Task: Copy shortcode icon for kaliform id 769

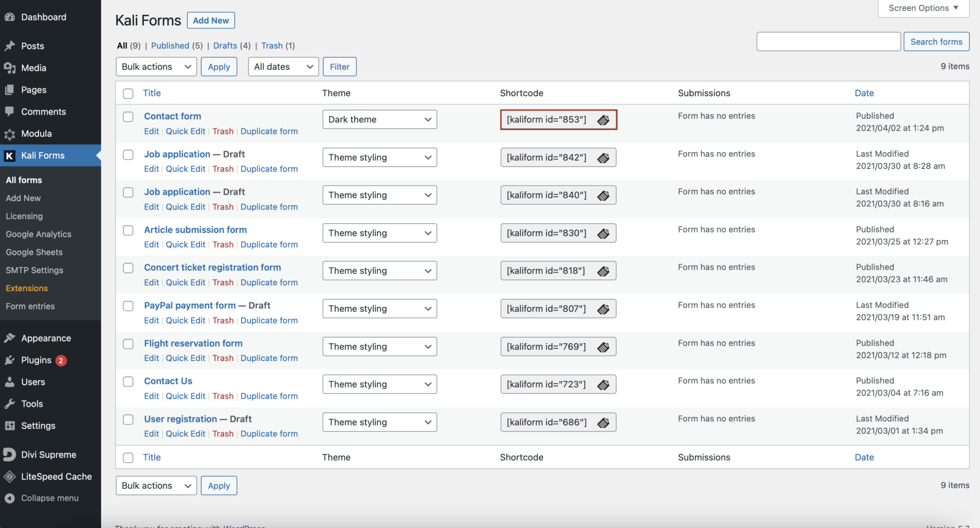Action: point(603,347)
